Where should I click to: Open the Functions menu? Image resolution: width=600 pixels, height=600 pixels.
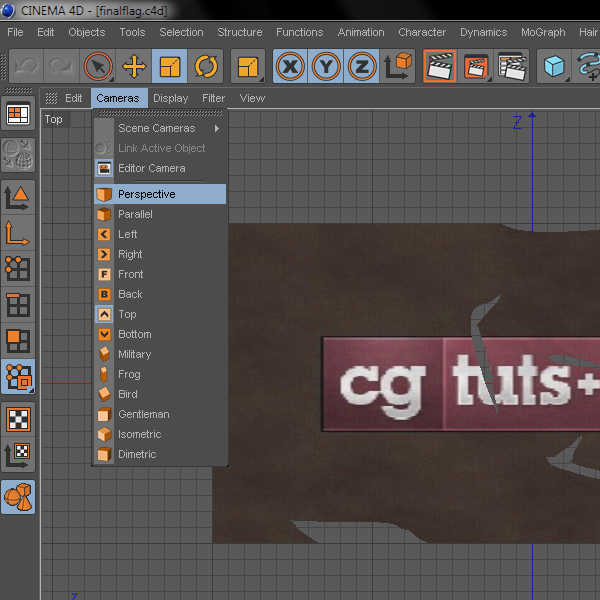[300, 32]
